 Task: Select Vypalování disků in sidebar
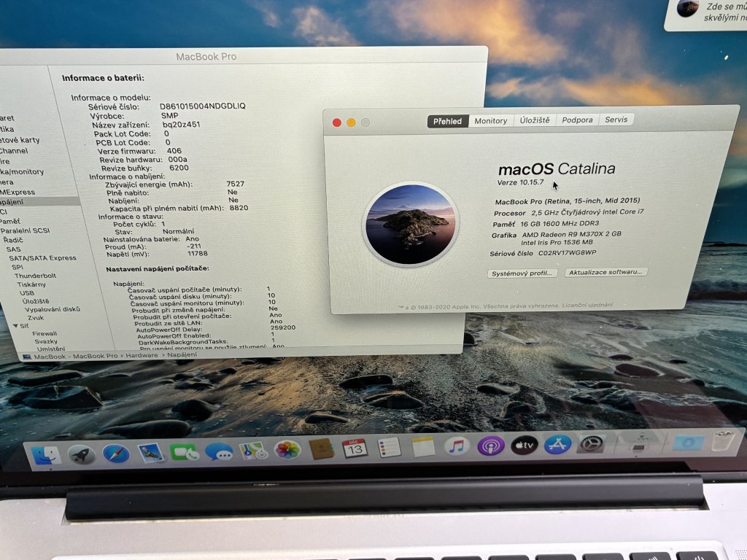52,309
